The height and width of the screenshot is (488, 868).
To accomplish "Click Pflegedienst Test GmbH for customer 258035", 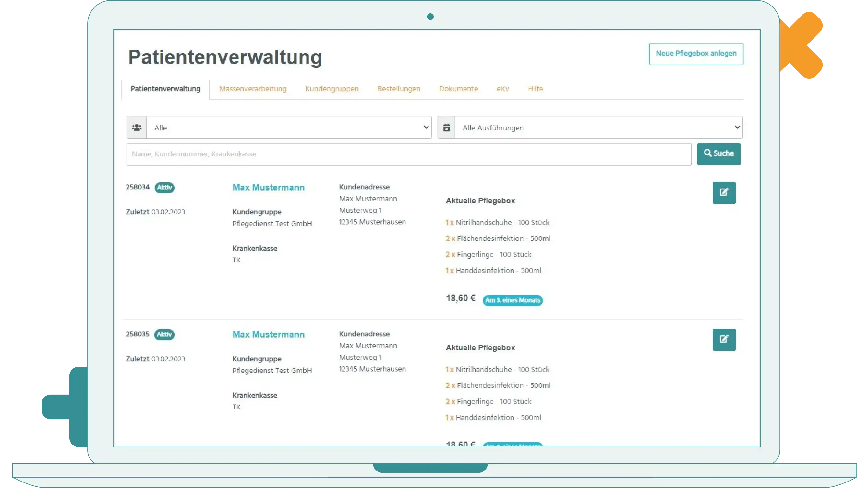I will (272, 371).
